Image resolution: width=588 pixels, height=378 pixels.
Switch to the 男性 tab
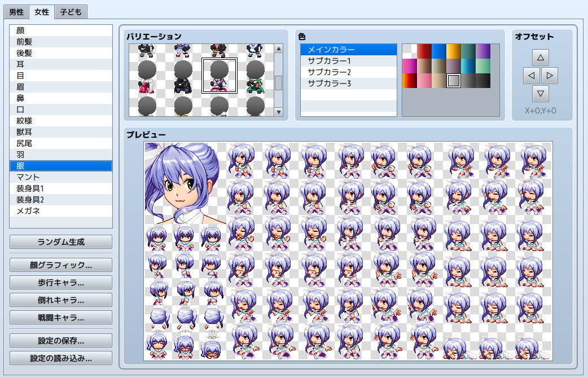(15, 11)
